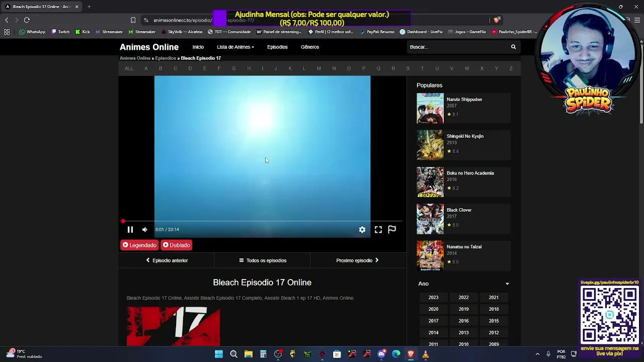Screen dimensions: 644x362
Task: Open weather widget showing 19°C
Action: coord(24,354)
